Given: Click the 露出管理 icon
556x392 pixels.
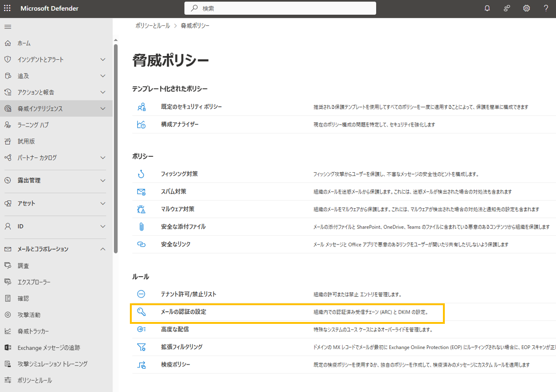Looking at the screenshot, I should click(x=8, y=180).
